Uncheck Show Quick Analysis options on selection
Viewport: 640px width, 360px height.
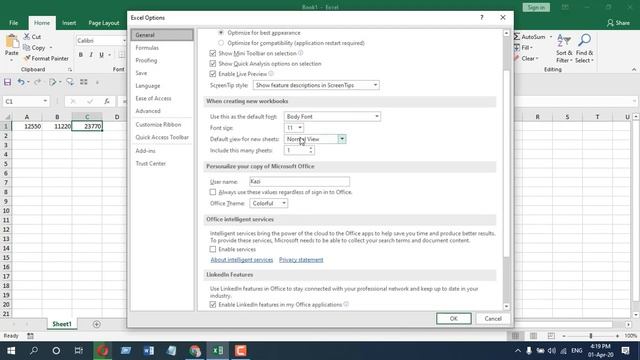[x=213, y=64]
